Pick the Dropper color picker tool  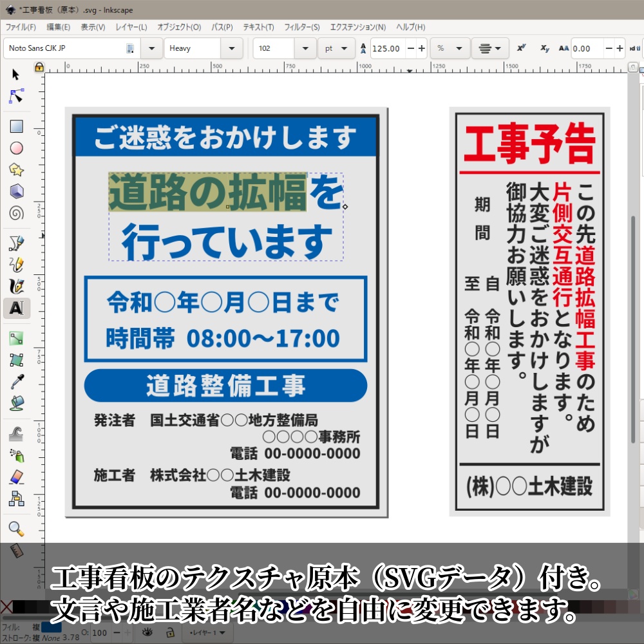click(16, 381)
